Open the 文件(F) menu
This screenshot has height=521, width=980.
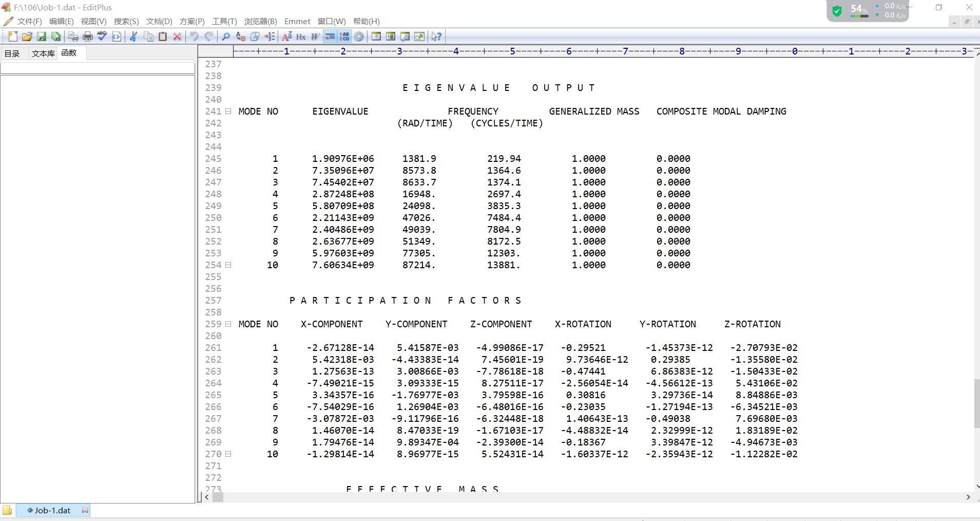click(x=29, y=22)
